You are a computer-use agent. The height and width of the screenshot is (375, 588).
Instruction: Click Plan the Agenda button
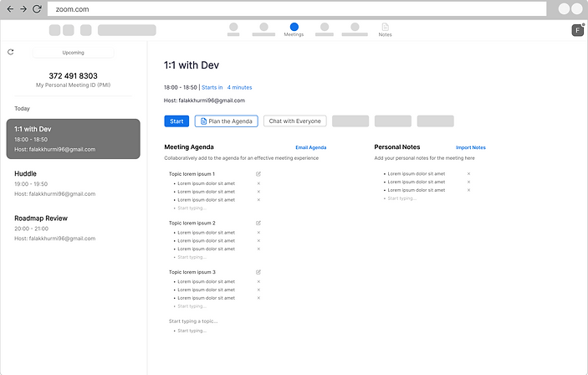[x=226, y=121]
